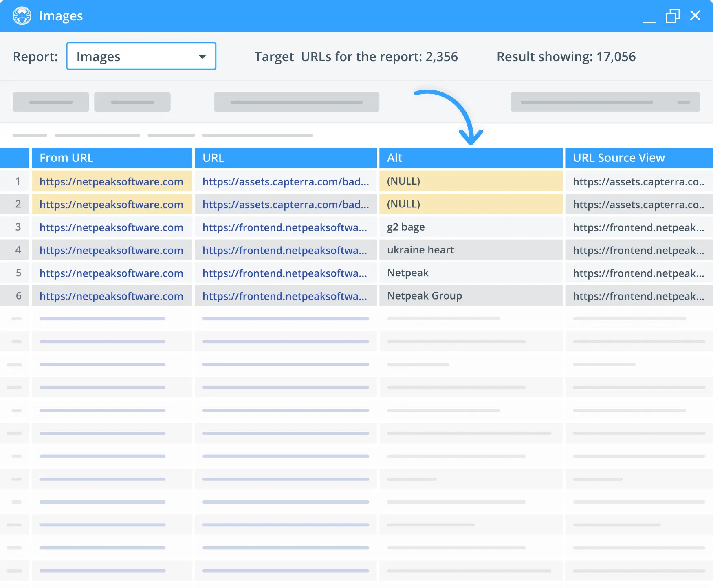Select URL Source View cell in row 1
This screenshot has width=713, height=588.
[x=639, y=181]
